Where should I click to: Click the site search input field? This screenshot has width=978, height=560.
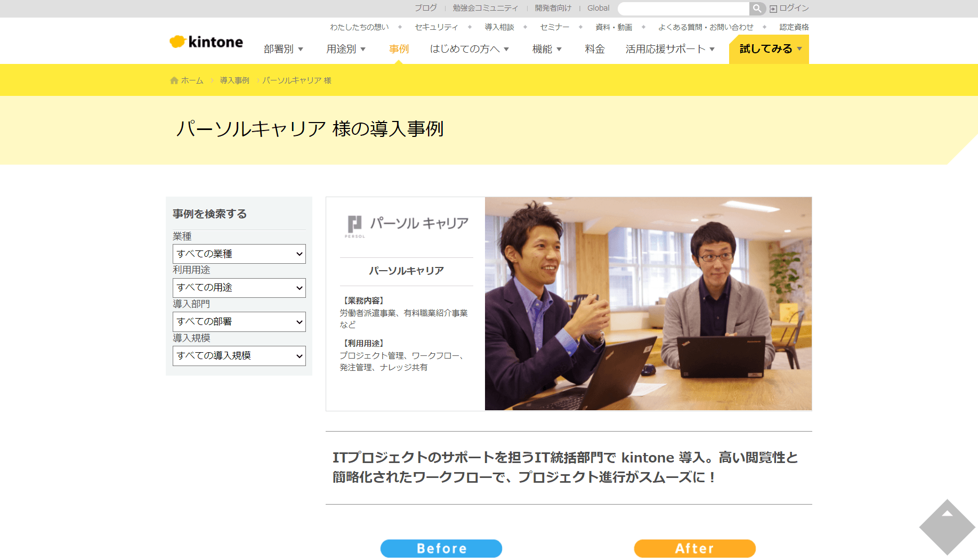[683, 9]
